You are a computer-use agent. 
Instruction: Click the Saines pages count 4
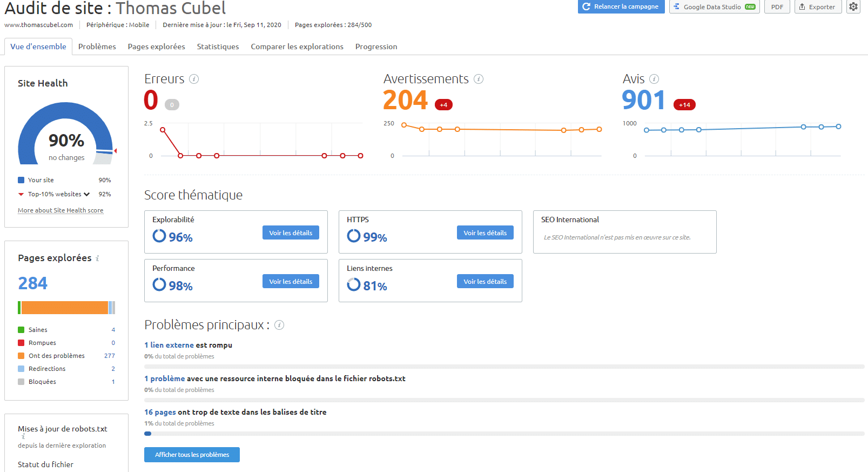point(113,330)
